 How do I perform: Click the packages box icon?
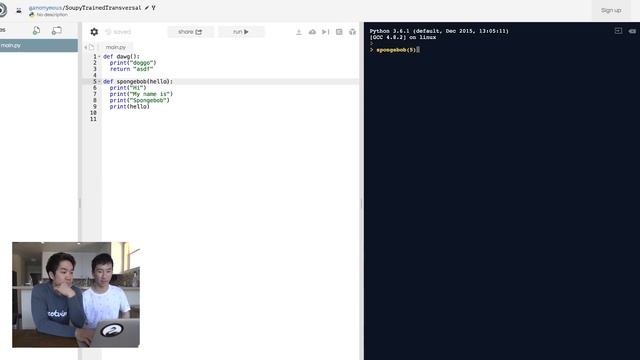[x=352, y=32]
